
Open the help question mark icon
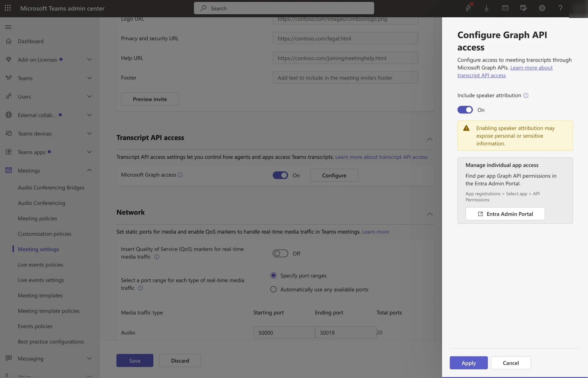tap(560, 8)
